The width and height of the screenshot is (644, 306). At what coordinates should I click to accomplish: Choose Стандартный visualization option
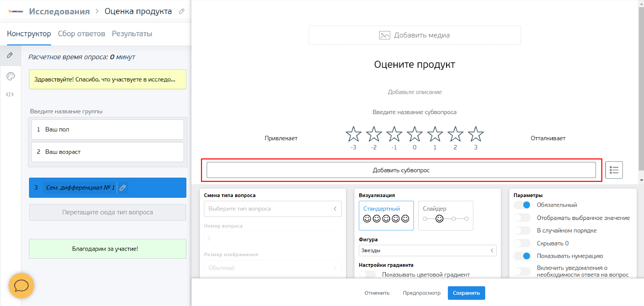[x=386, y=216]
